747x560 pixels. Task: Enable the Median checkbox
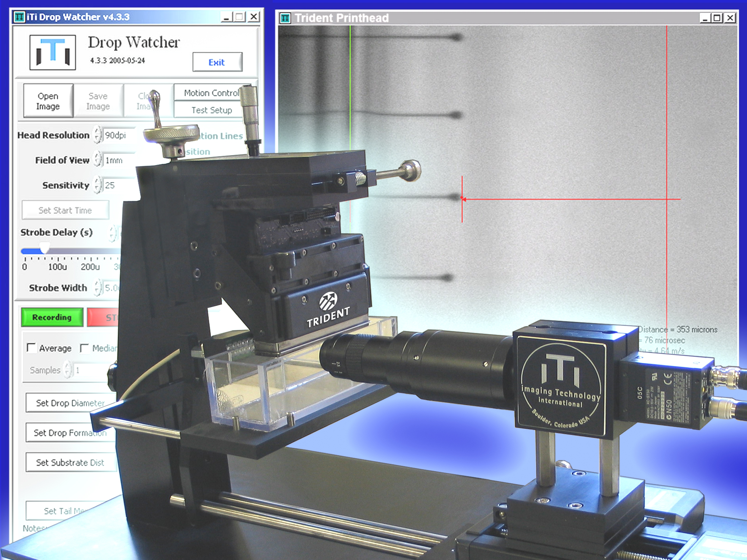[84, 348]
